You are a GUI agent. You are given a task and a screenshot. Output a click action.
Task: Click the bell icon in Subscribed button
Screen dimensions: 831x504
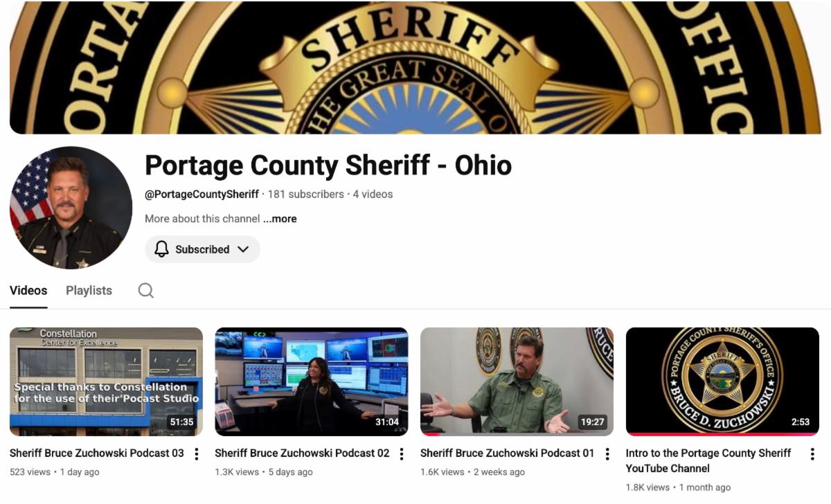pos(161,249)
